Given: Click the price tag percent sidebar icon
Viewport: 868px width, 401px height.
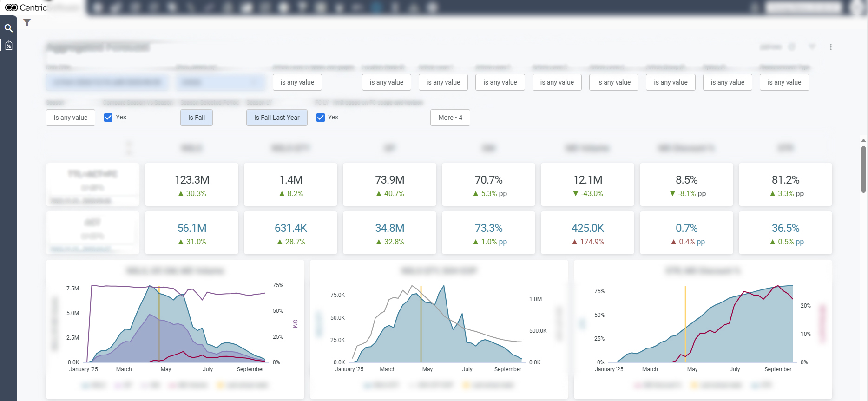Looking at the screenshot, I should pyautogui.click(x=8, y=46).
